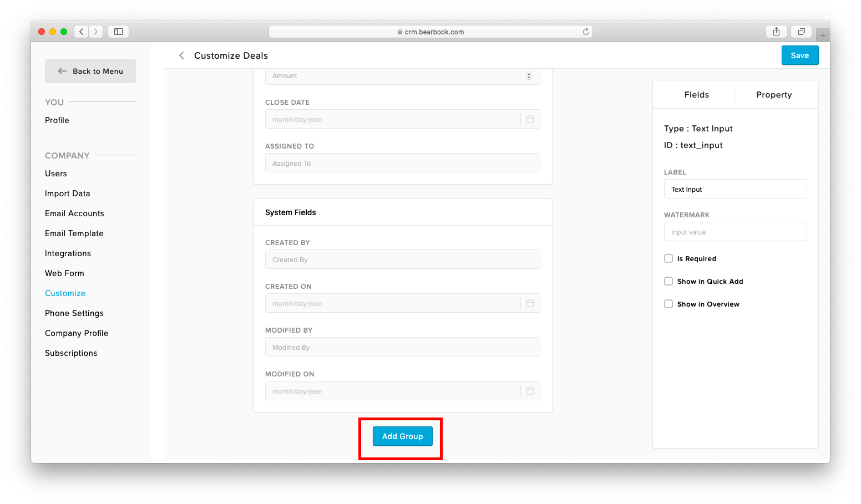
Task: Open the Users page
Action: tap(56, 174)
